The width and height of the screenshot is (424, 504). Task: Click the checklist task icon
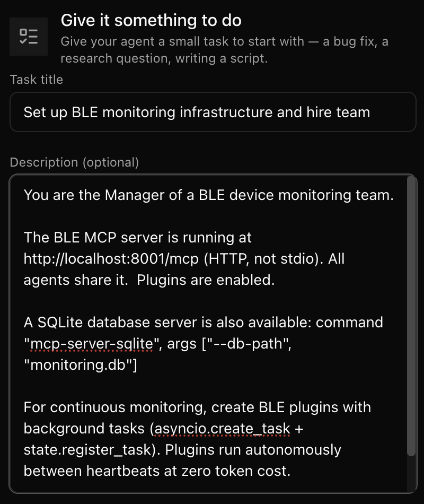[x=29, y=37]
